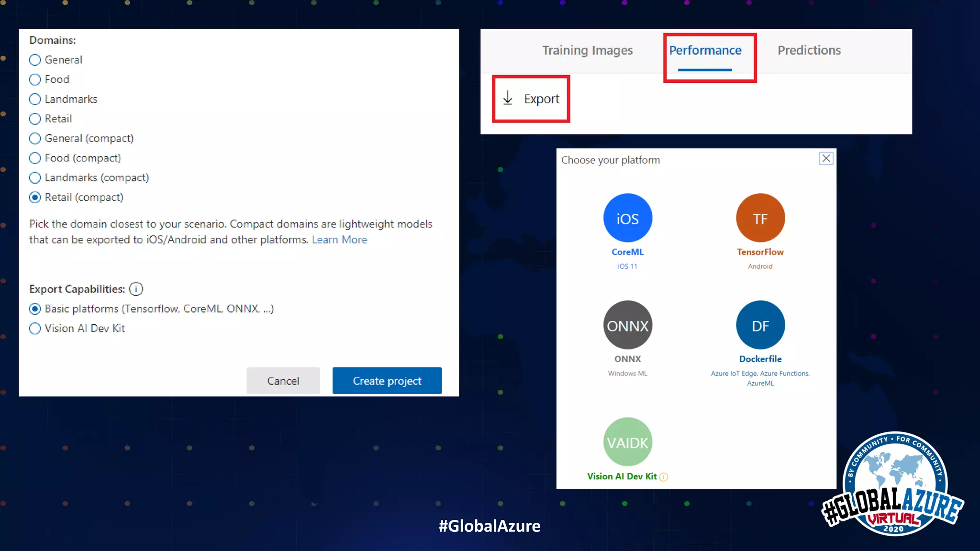The height and width of the screenshot is (551, 980).
Task: Select the Dockerfile DF platform icon
Action: coord(760,325)
